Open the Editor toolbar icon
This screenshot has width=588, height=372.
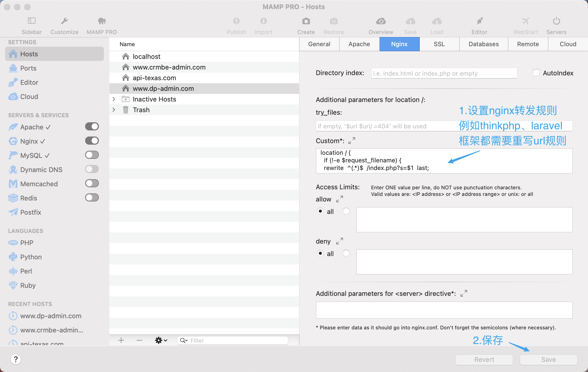(x=479, y=21)
